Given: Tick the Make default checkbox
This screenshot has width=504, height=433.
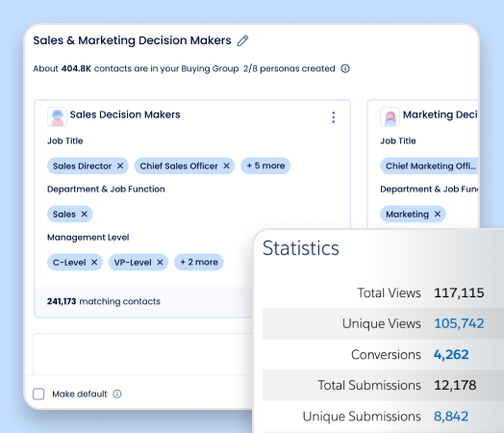Looking at the screenshot, I should 38,394.
